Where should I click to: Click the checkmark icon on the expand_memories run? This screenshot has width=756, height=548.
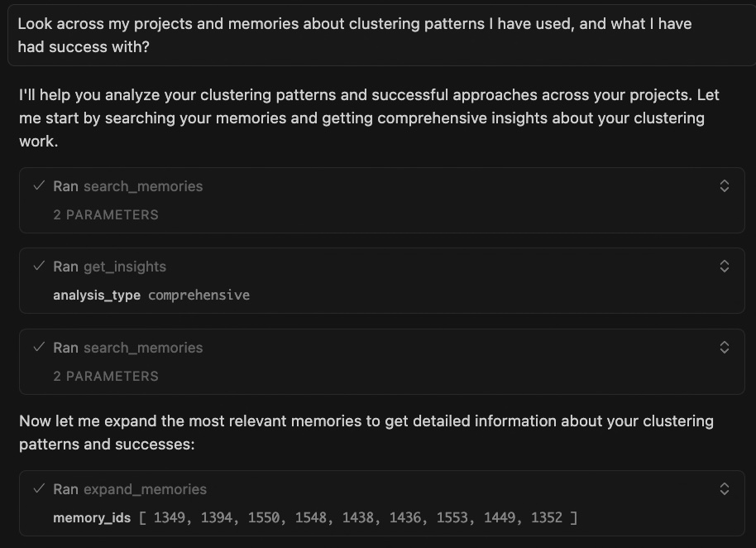38,489
